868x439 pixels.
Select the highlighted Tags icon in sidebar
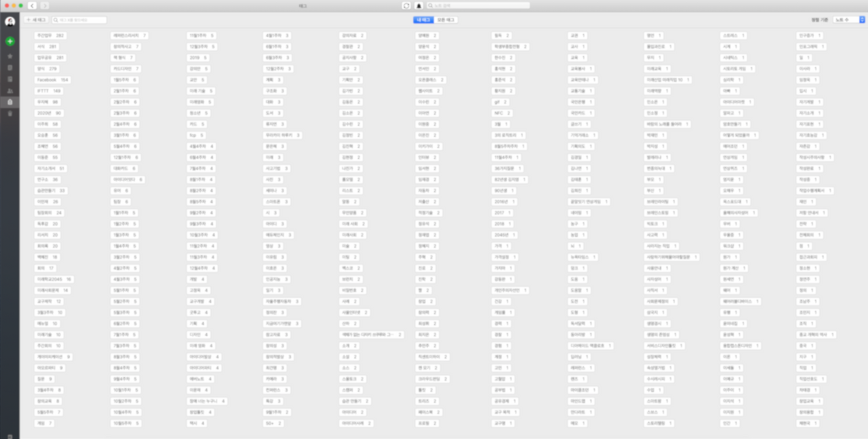[9, 102]
